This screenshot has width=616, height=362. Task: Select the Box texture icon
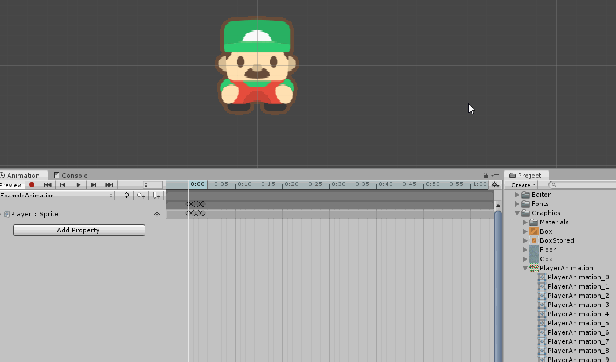click(534, 231)
